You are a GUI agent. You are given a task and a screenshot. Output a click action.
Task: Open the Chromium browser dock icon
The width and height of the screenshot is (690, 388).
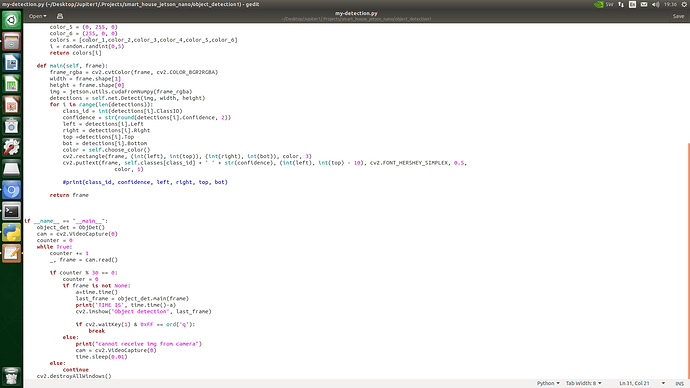tap(11, 190)
